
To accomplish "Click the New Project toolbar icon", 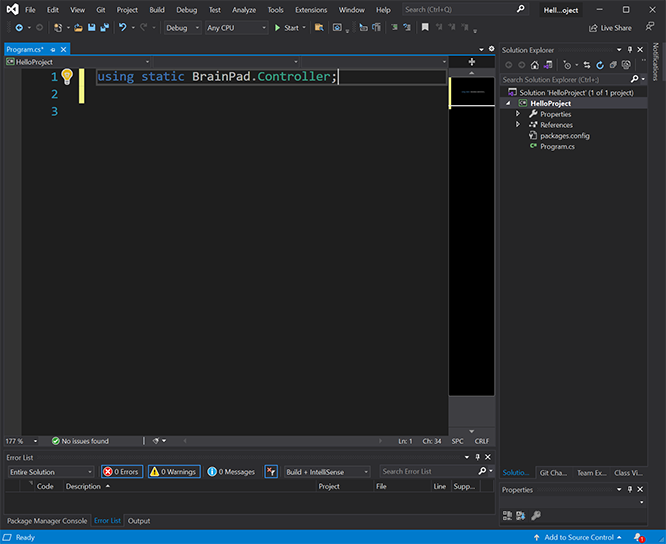I will point(58,28).
